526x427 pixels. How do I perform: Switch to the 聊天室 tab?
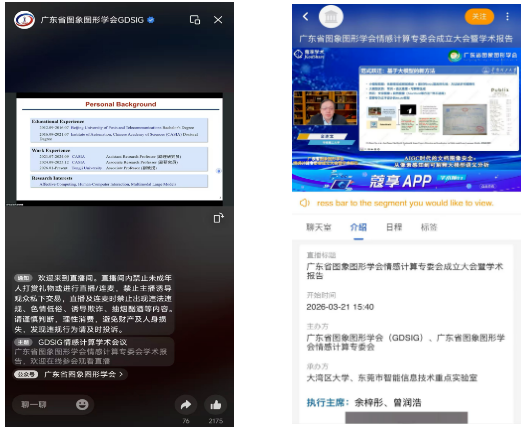(319, 227)
